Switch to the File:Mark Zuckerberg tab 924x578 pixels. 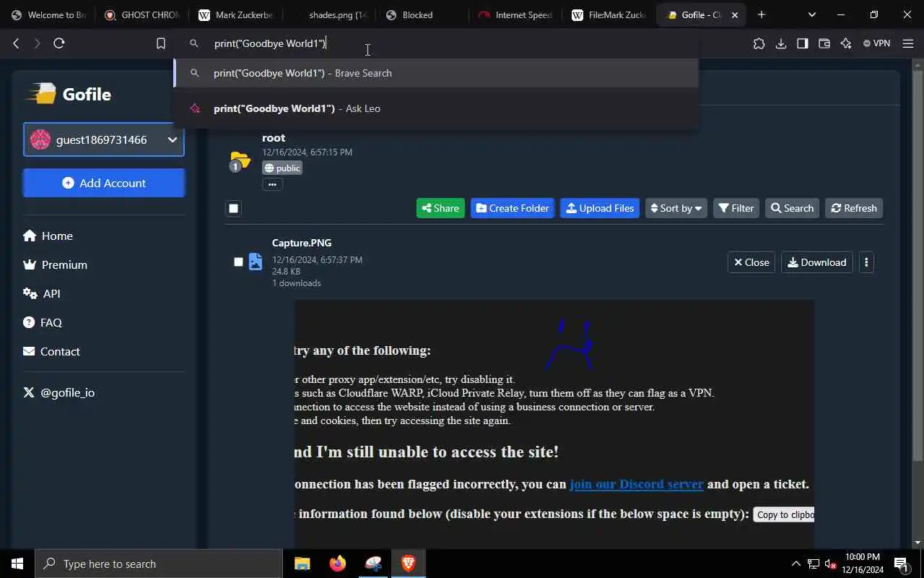(x=609, y=14)
